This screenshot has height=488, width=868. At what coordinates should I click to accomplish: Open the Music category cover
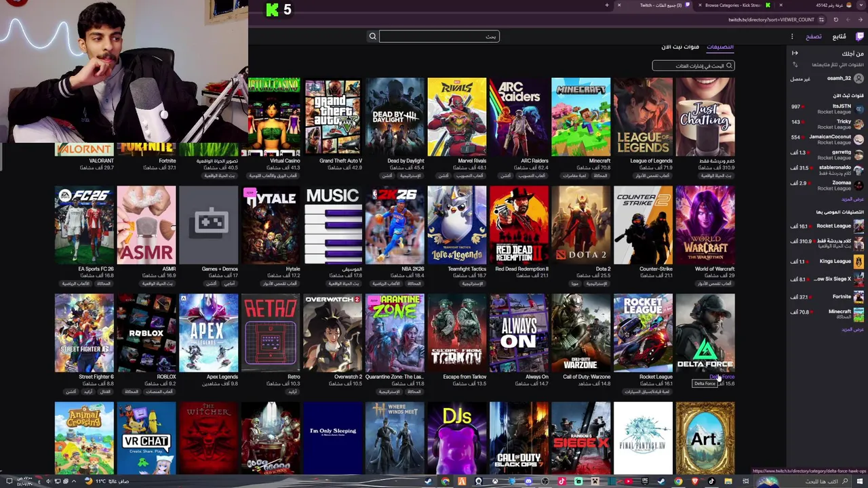[x=333, y=225]
